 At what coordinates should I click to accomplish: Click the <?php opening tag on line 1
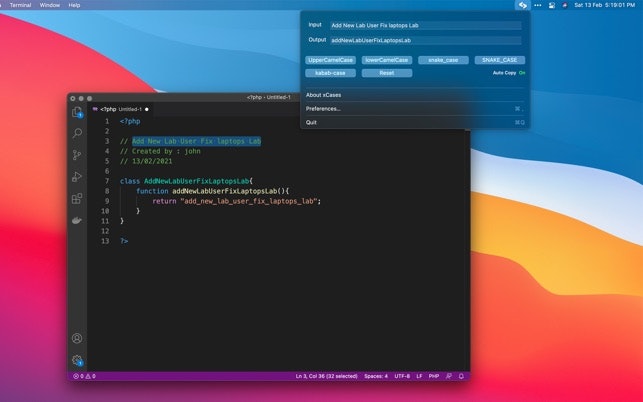pos(130,121)
